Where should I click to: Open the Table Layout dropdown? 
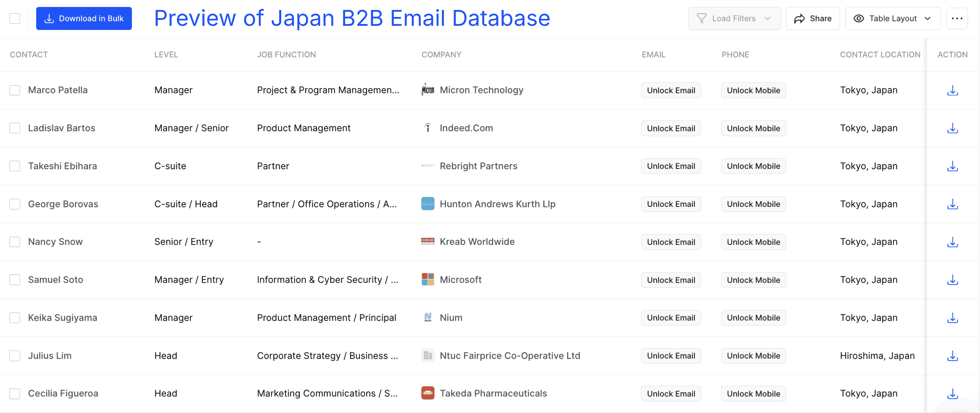point(928,18)
